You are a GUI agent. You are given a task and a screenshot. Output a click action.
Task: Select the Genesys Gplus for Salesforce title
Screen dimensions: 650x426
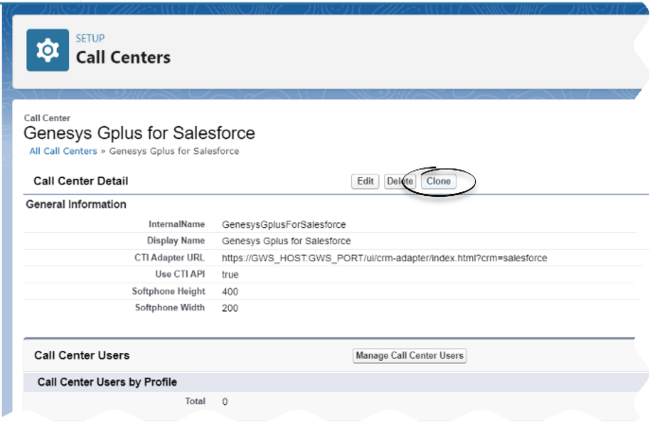(139, 133)
